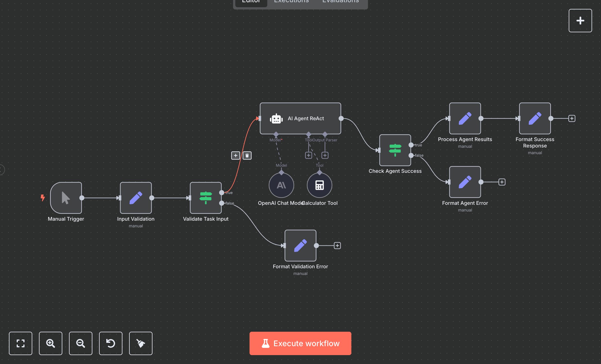This screenshot has width=601, height=364.
Task: Add a node after Format Success Response via plus
Action: [x=572, y=118]
